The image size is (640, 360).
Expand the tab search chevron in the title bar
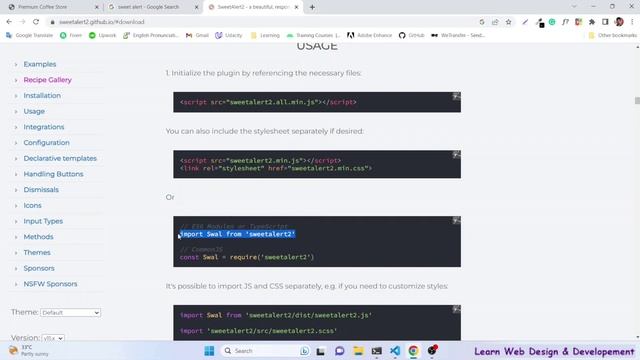tap(574, 7)
